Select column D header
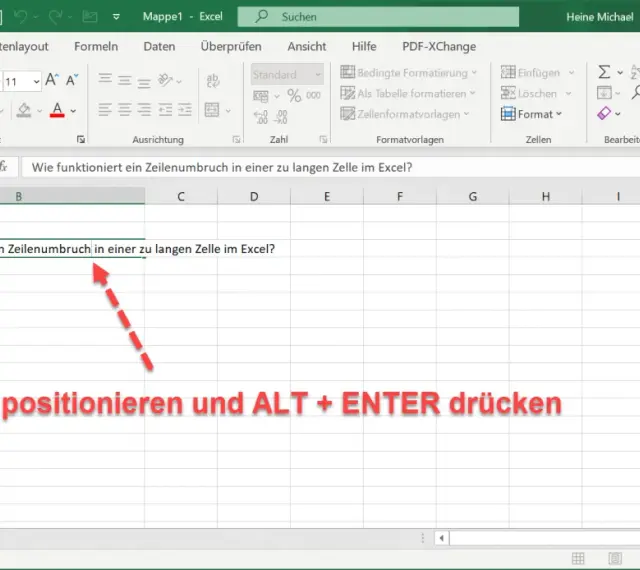This screenshot has height=570, width=640. (254, 196)
